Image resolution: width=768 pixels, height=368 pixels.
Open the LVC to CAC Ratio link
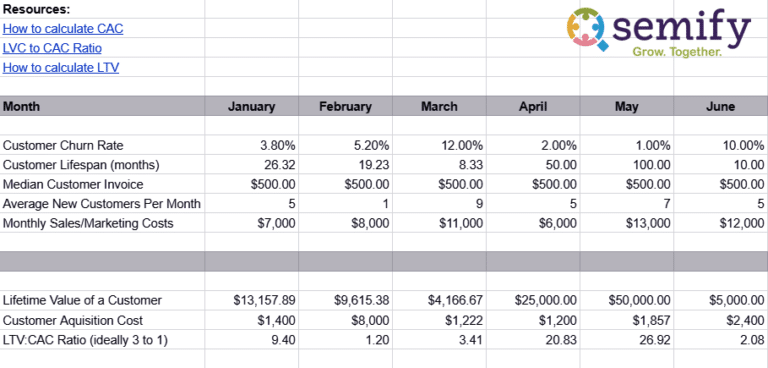click(x=52, y=48)
